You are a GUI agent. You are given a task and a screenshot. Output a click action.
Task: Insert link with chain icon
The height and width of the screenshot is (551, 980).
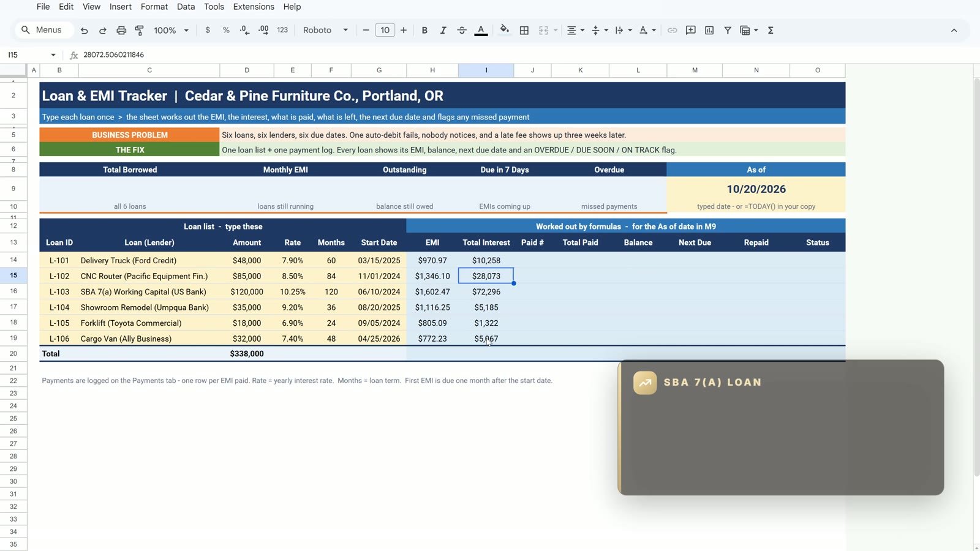coord(672,30)
